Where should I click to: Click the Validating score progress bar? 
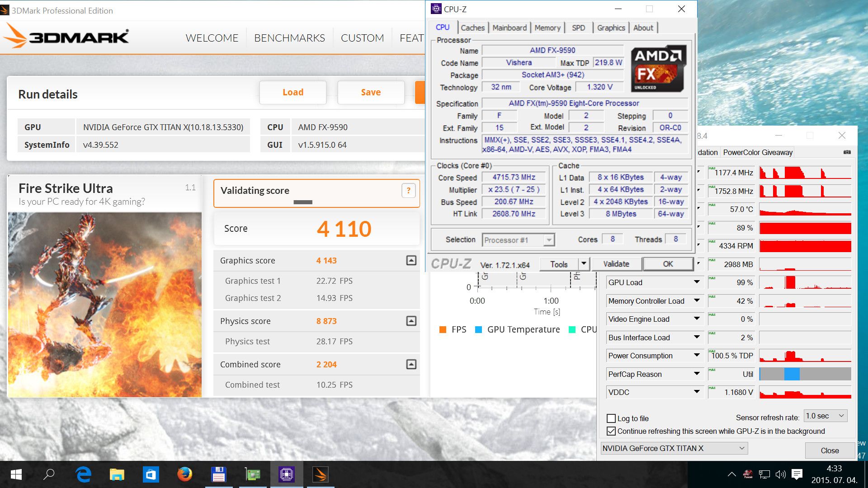coord(303,202)
